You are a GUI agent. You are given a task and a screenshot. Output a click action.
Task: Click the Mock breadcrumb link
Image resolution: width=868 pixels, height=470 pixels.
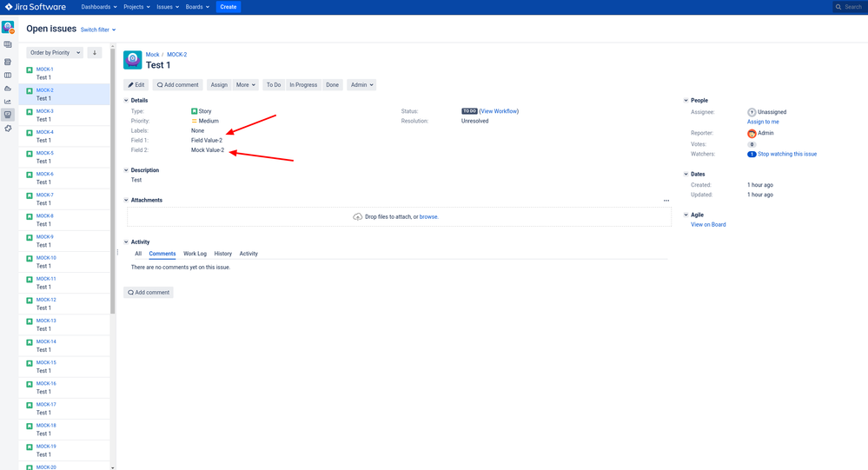pyautogui.click(x=152, y=55)
